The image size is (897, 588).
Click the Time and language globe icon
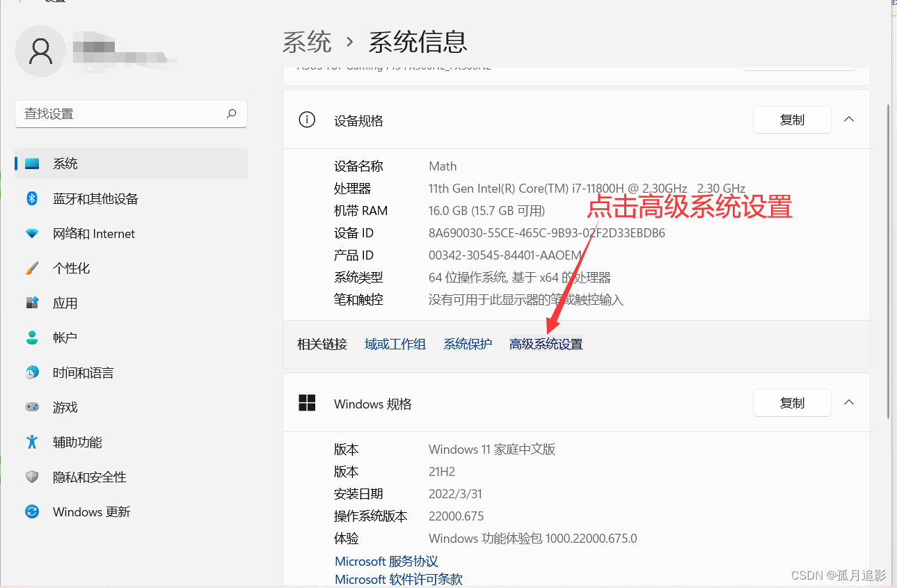pyautogui.click(x=32, y=372)
